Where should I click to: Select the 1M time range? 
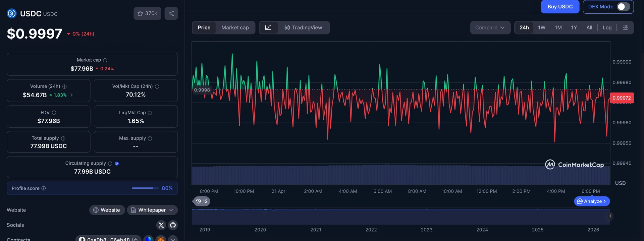point(558,27)
